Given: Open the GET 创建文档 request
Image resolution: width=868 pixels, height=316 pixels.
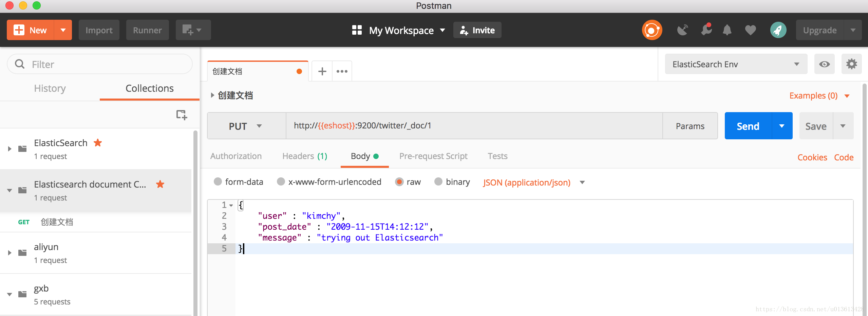Looking at the screenshot, I should 96,222.
